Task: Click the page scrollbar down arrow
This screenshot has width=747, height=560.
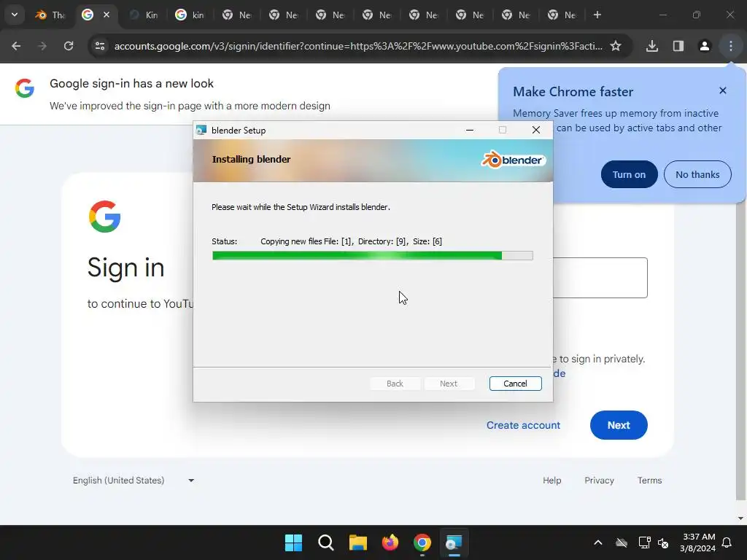Action: 740,518
